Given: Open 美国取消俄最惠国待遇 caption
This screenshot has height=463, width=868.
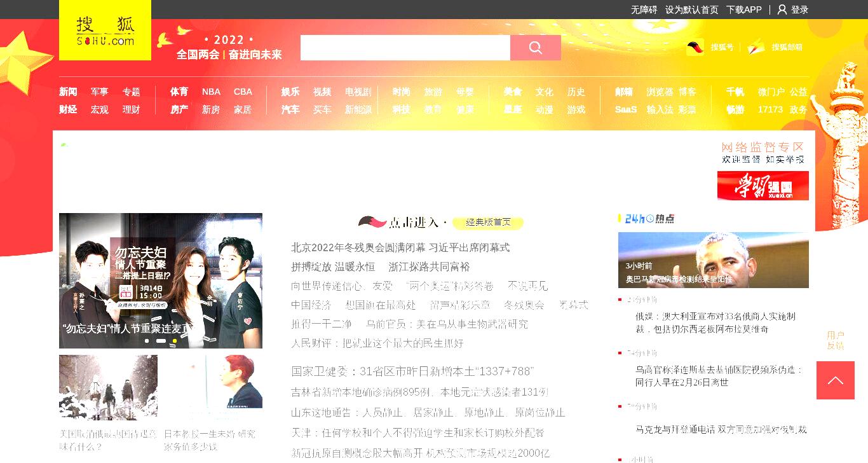Looking at the screenshot, I should pyautogui.click(x=108, y=440).
